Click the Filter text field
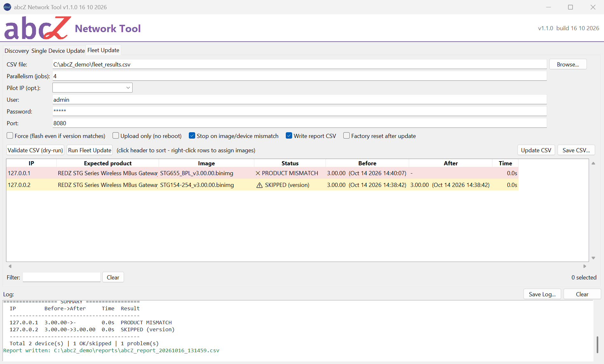The width and height of the screenshot is (604, 364). pyautogui.click(x=62, y=277)
